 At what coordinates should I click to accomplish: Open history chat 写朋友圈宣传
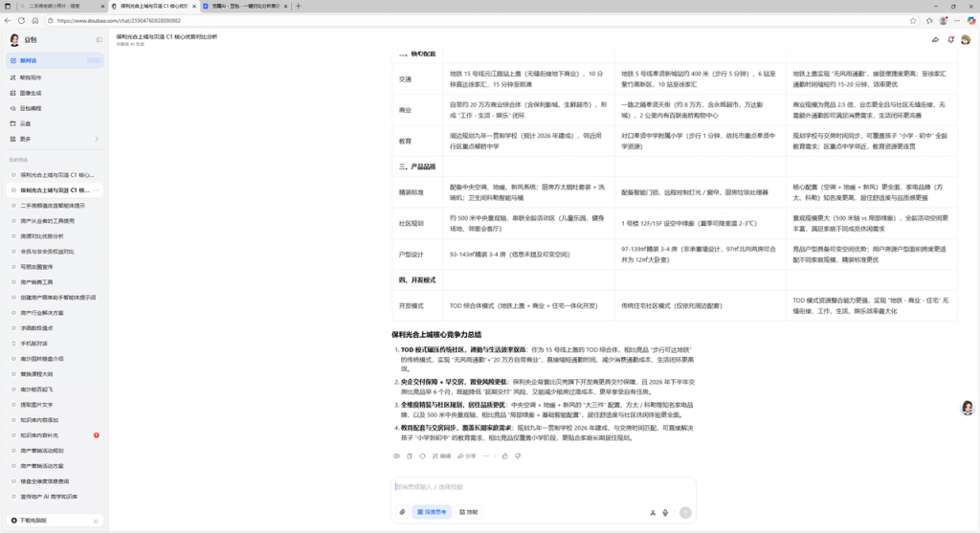pos(55,267)
